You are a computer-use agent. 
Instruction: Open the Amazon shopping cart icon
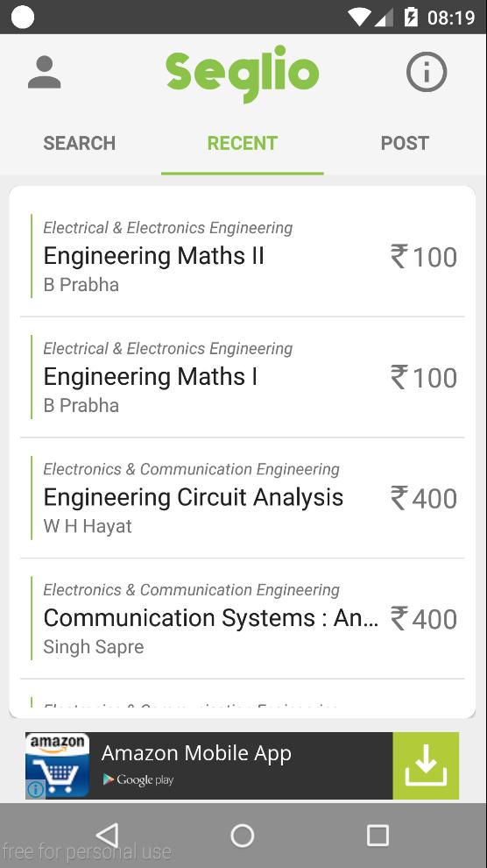tap(58, 765)
